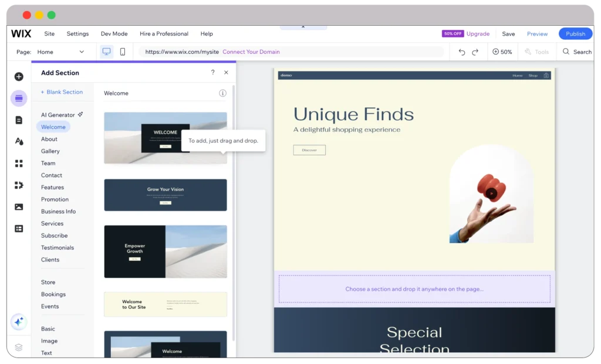The width and height of the screenshot is (601, 364).
Task: Open the Media image icon in sidebar
Action: tap(19, 207)
